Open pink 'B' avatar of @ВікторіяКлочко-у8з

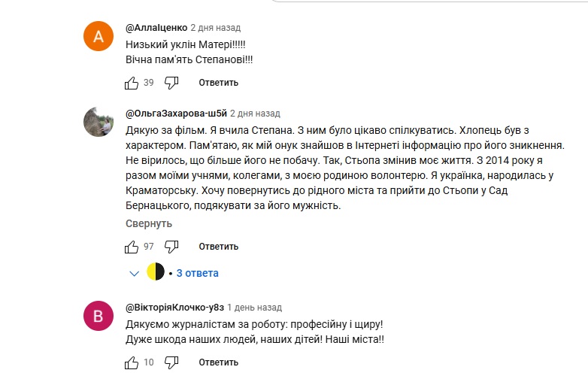pos(99,316)
